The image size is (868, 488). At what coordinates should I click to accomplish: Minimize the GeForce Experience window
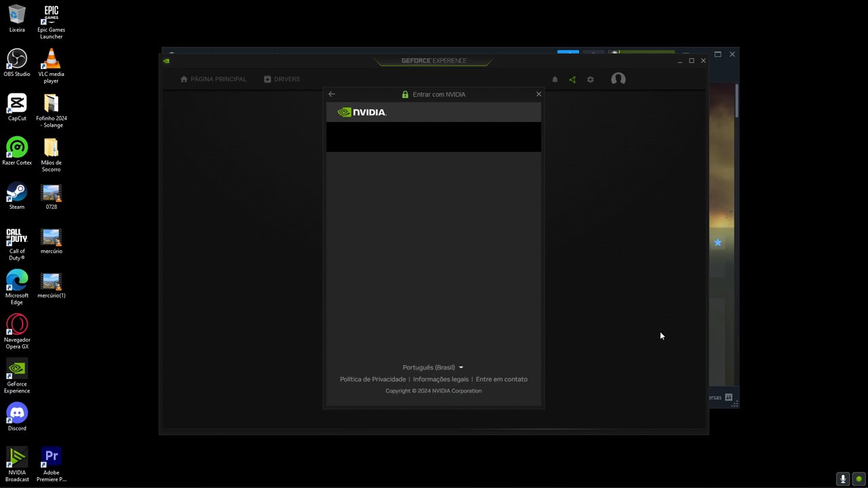(x=679, y=61)
